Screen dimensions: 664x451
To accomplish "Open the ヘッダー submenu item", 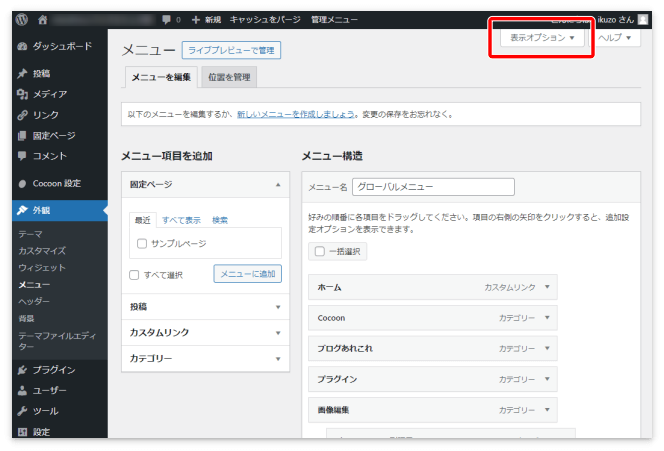I will pyautogui.click(x=34, y=301).
